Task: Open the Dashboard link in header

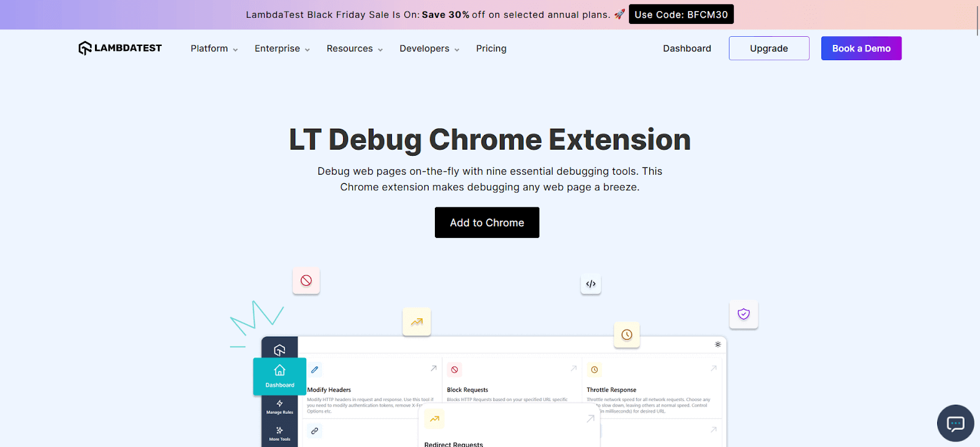Action: 687,48
